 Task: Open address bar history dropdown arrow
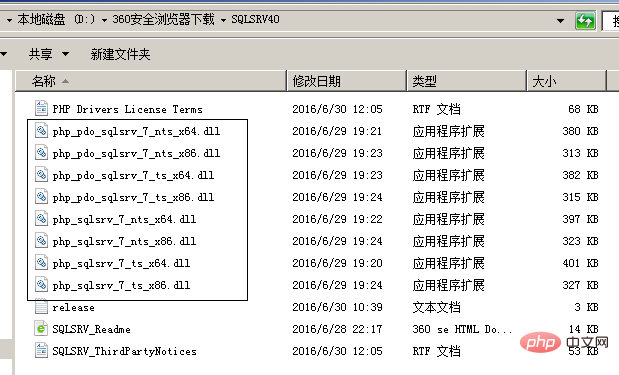point(560,21)
